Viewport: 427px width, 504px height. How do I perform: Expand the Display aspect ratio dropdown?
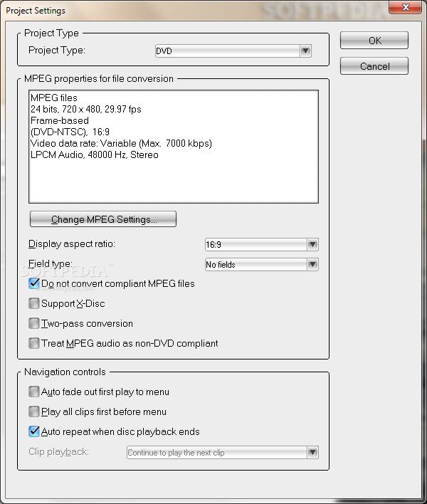click(x=261, y=245)
